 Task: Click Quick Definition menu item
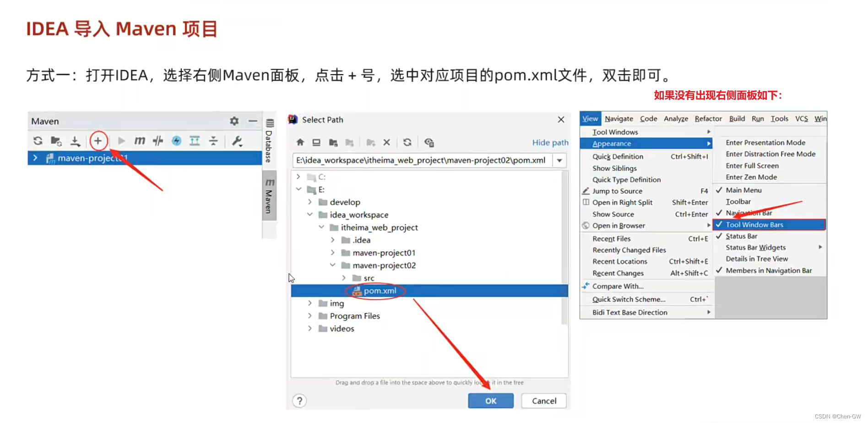(x=646, y=157)
